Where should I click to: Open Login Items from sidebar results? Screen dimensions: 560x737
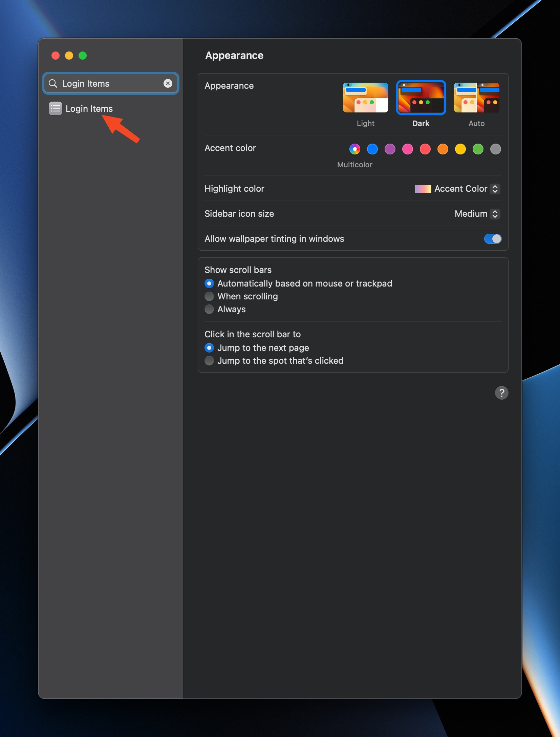pos(89,109)
